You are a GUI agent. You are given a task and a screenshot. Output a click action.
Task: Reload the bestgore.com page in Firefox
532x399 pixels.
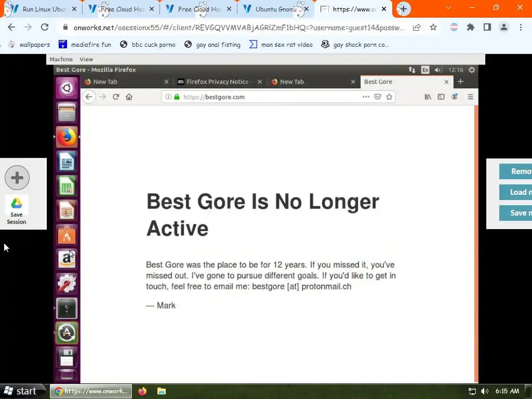click(116, 97)
